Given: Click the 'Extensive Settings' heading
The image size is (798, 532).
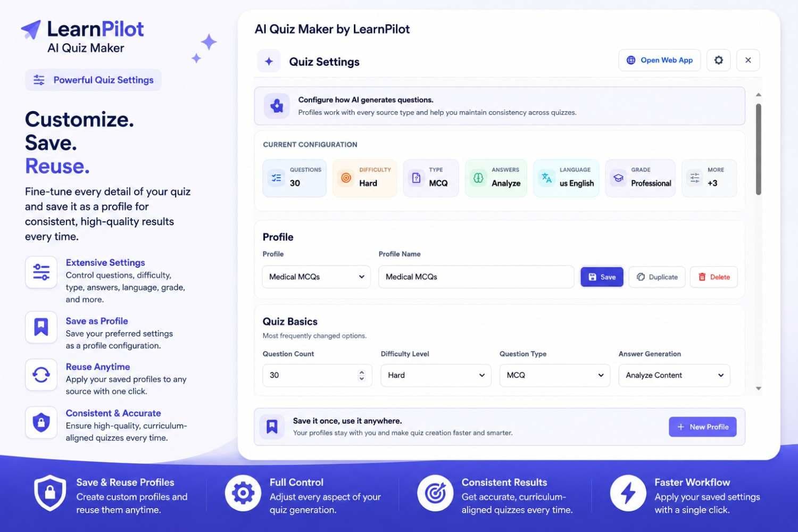Looking at the screenshot, I should coord(105,262).
